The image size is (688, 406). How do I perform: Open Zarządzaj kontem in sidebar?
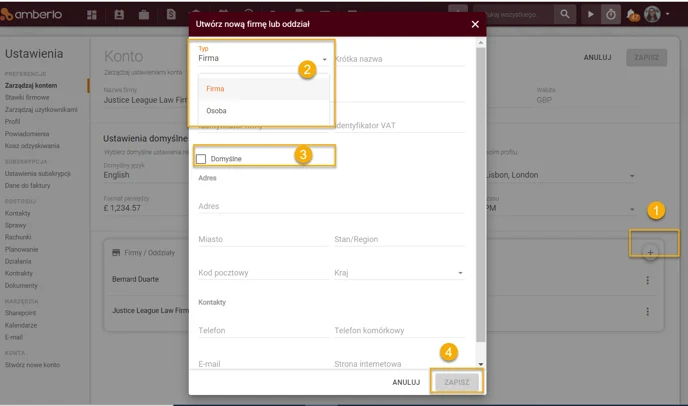31,86
